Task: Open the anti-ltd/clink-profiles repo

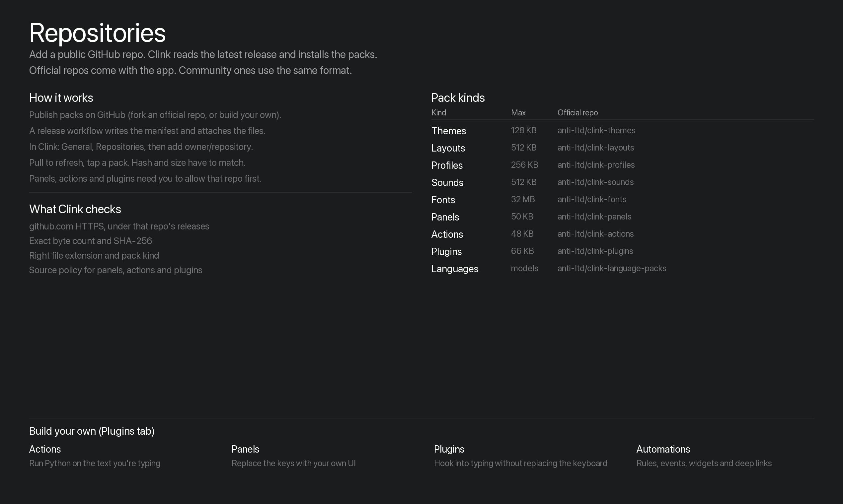Action: [x=596, y=165]
